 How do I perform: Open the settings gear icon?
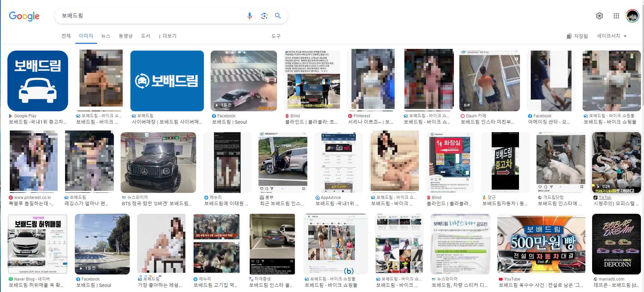coord(600,16)
